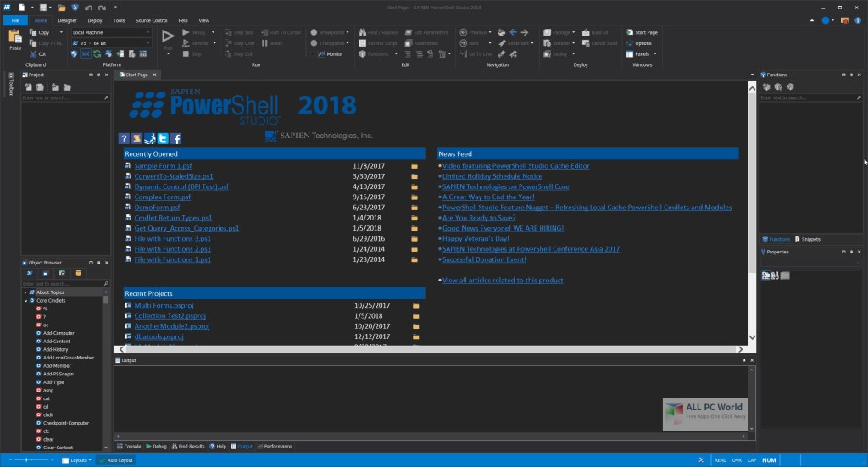Open the Multi Forms.psproj project link
Screen dimensions: 868x467
pyautogui.click(x=164, y=305)
